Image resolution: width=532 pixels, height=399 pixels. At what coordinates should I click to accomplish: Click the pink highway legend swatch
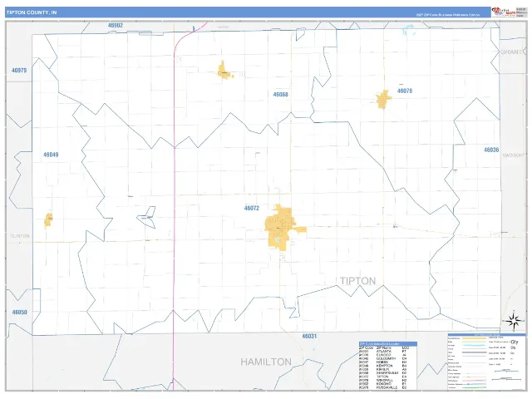pyautogui.click(x=474, y=381)
